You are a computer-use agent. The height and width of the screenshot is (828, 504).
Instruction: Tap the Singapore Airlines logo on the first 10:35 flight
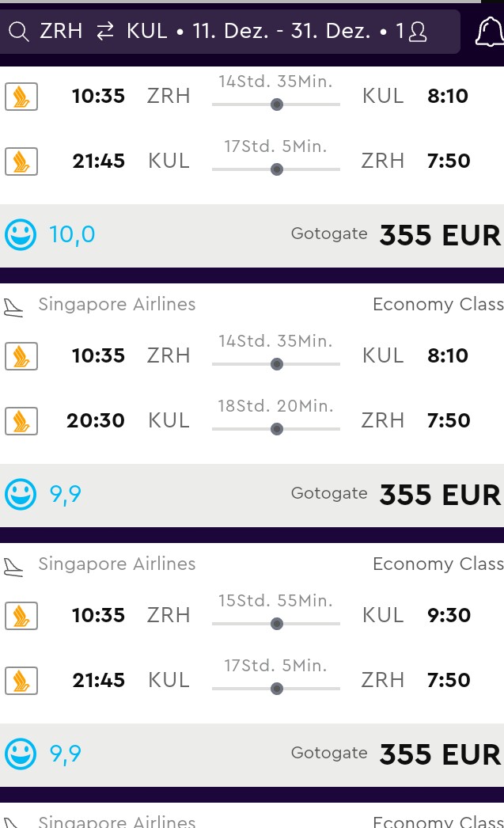pos(21,97)
